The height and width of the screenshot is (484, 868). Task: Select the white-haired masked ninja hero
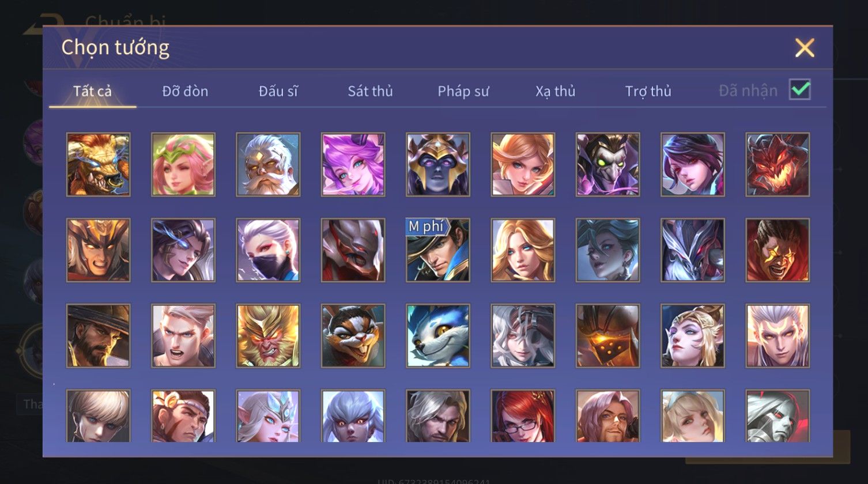[x=268, y=250]
